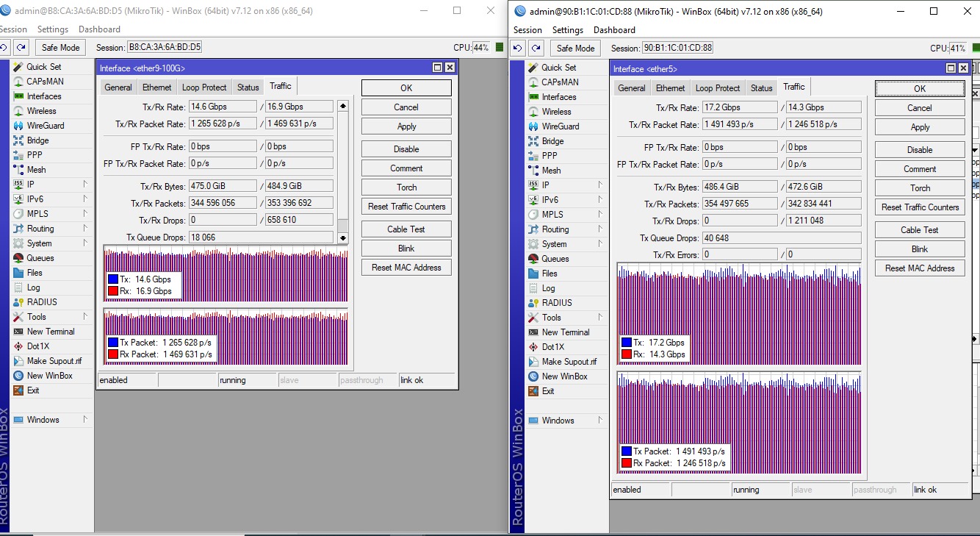Screen dimensions: 980x536
Task: Maximize the ether9-100G interface dialog
Action: pyautogui.click(x=437, y=68)
